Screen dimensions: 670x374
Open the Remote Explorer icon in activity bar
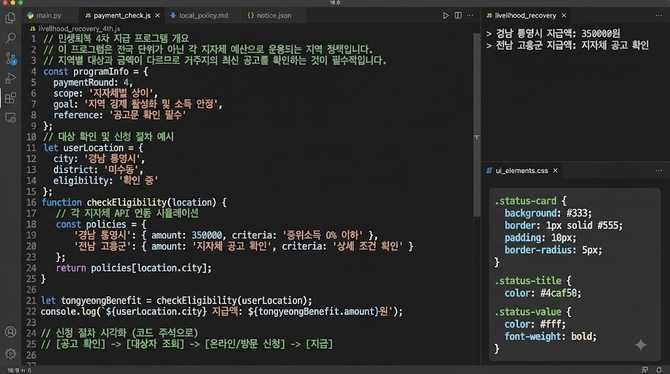click(x=10, y=118)
